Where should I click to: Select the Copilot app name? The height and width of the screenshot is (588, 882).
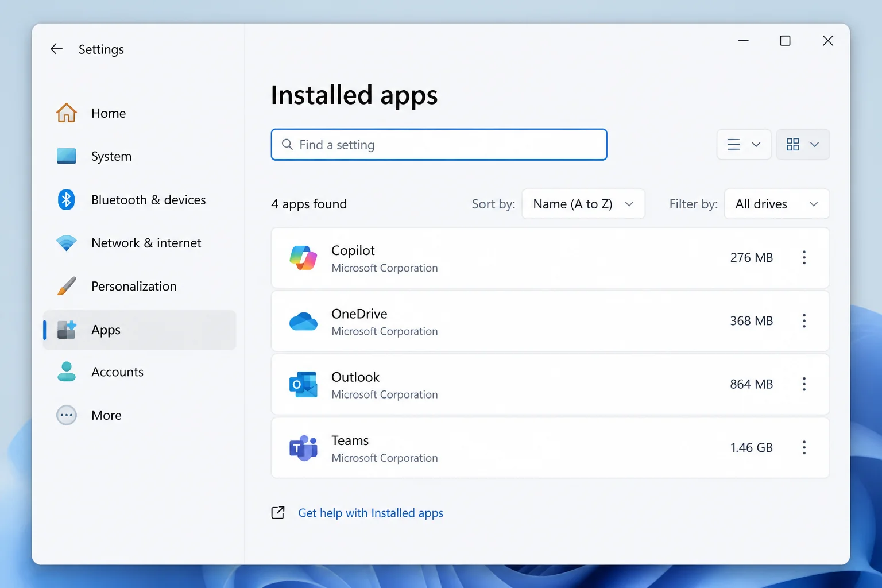[x=353, y=250]
